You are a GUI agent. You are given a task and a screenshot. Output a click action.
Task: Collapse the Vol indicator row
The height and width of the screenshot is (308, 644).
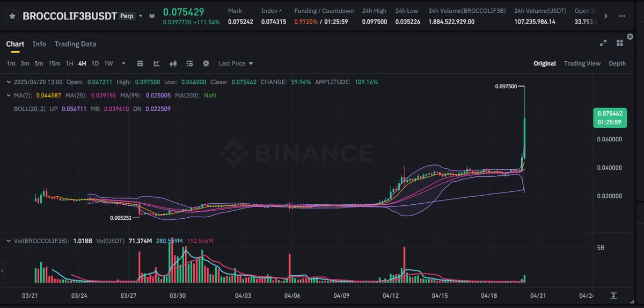point(8,240)
